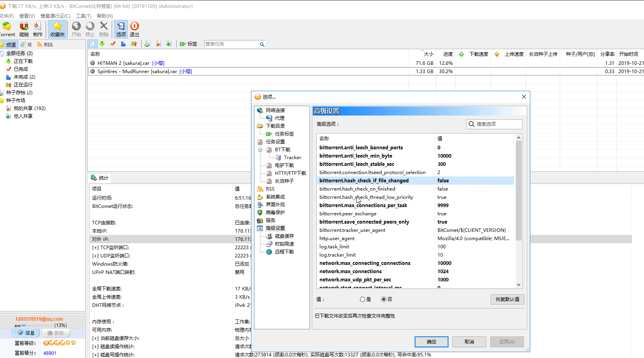Image resolution: width=644 pixels, height=358 pixels.
Task: Select the http.user_agent option row
Action: 415,239
